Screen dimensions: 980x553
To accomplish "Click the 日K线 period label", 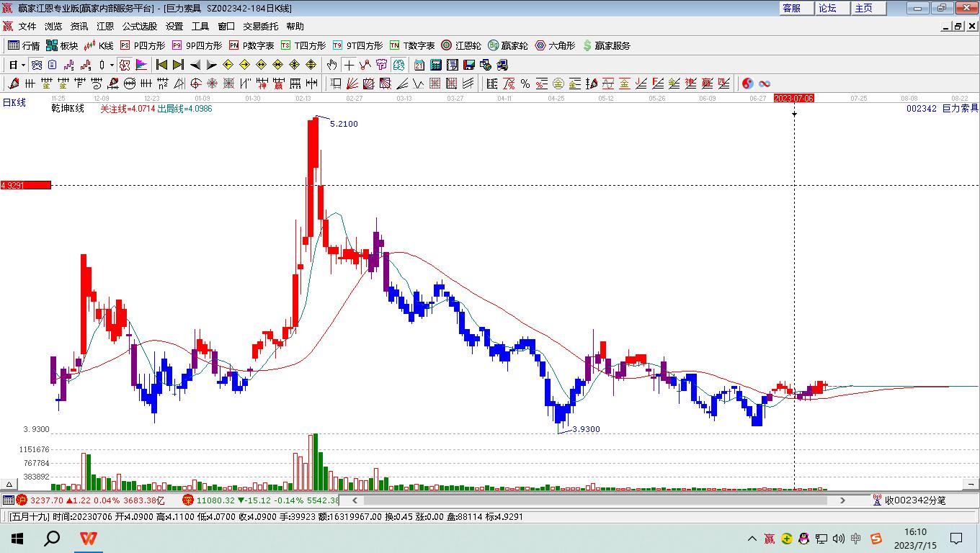I will (x=14, y=103).
